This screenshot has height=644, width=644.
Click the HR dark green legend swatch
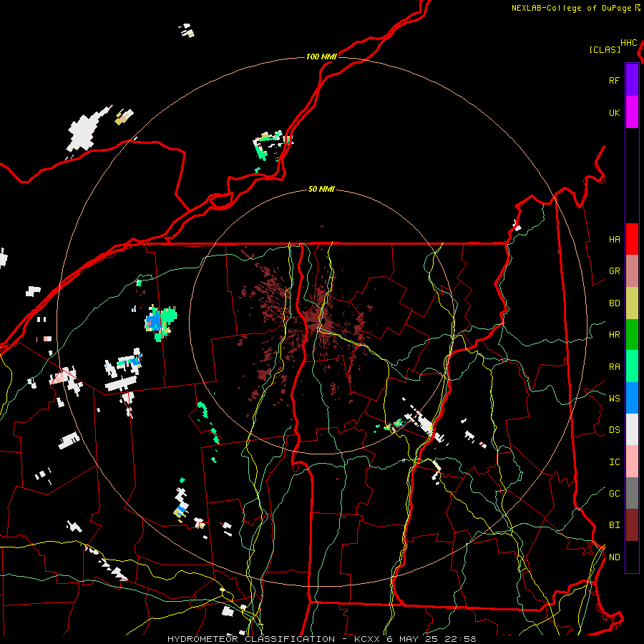(632, 334)
